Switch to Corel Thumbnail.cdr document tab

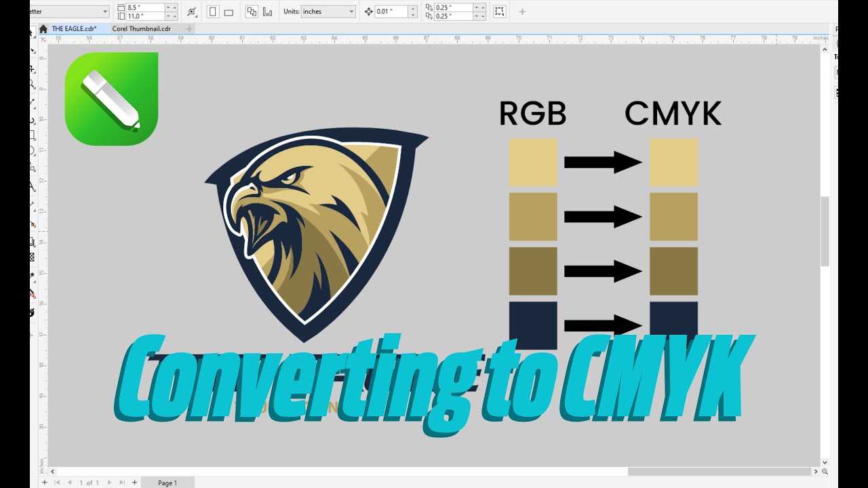(x=141, y=29)
